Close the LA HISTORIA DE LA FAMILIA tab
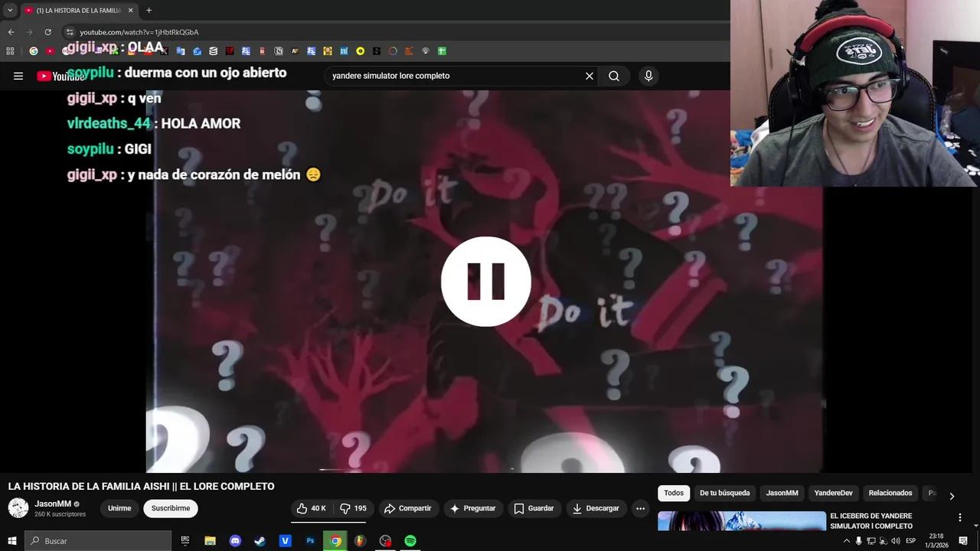Image resolution: width=980 pixels, height=551 pixels. click(x=130, y=10)
